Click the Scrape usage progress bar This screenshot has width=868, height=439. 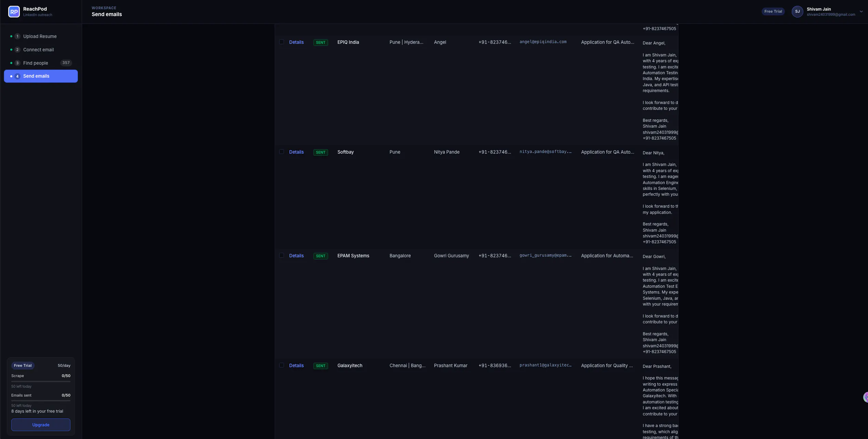coord(41,382)
